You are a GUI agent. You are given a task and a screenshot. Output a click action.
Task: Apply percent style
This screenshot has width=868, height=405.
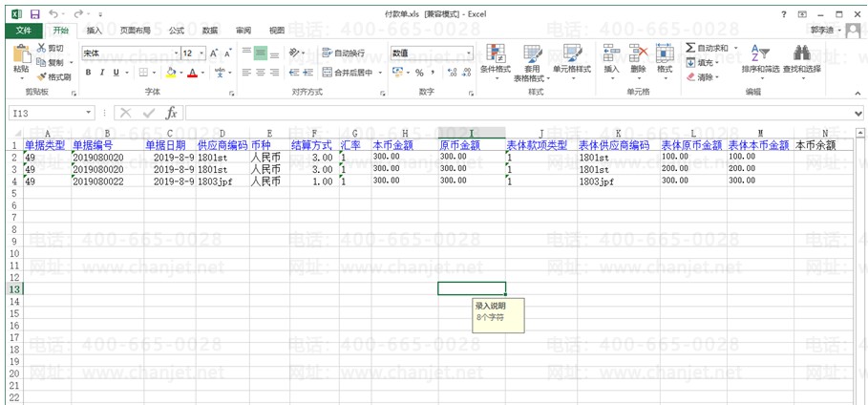419,73
